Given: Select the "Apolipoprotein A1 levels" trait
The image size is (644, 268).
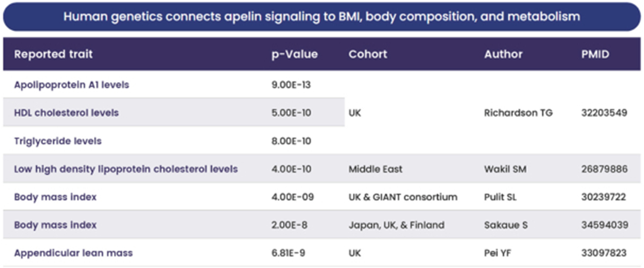Looking at the screenshot, I should coord(71,85).
